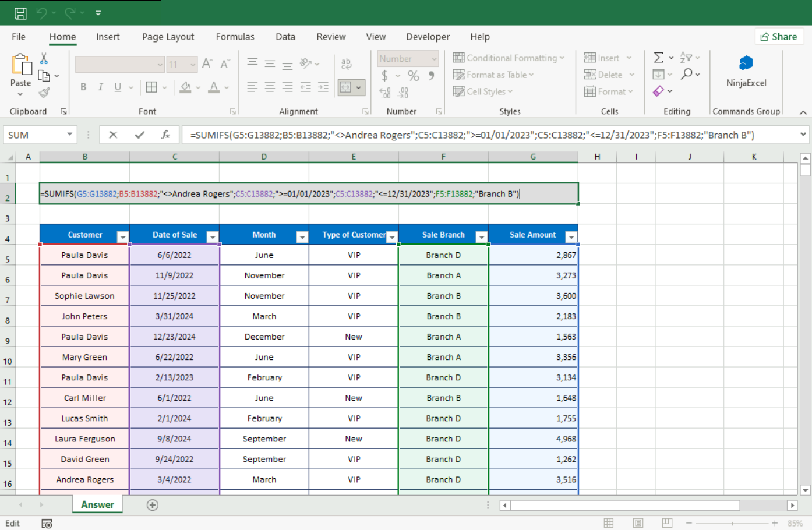Click the Save icon in title bar

point(20,13)
